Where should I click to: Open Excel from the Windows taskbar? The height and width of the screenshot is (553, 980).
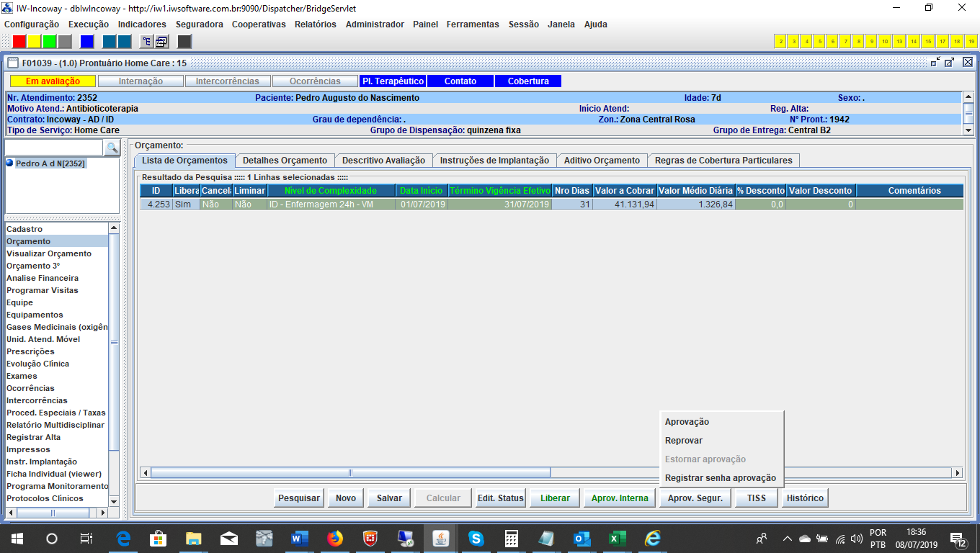pos(617,538)
